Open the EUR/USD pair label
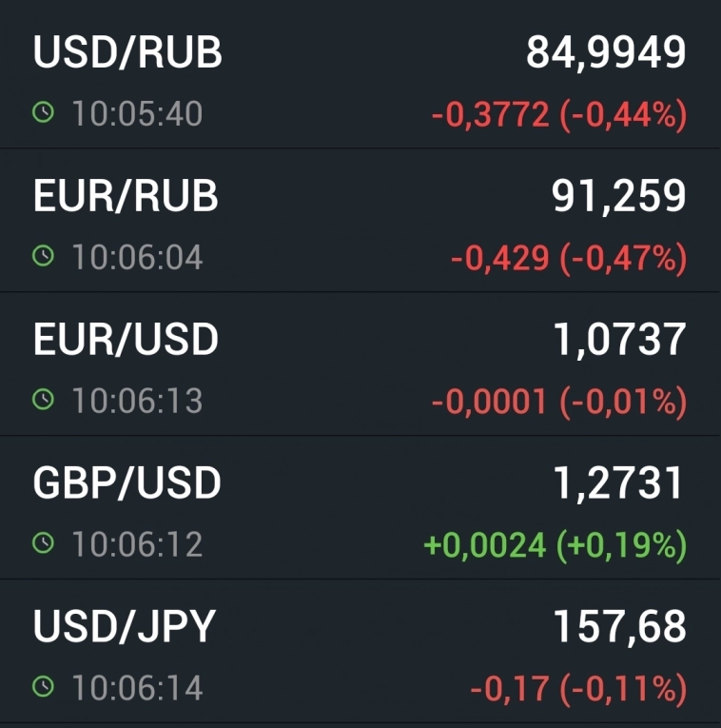 pyautogui.click(x=126, y=340)
